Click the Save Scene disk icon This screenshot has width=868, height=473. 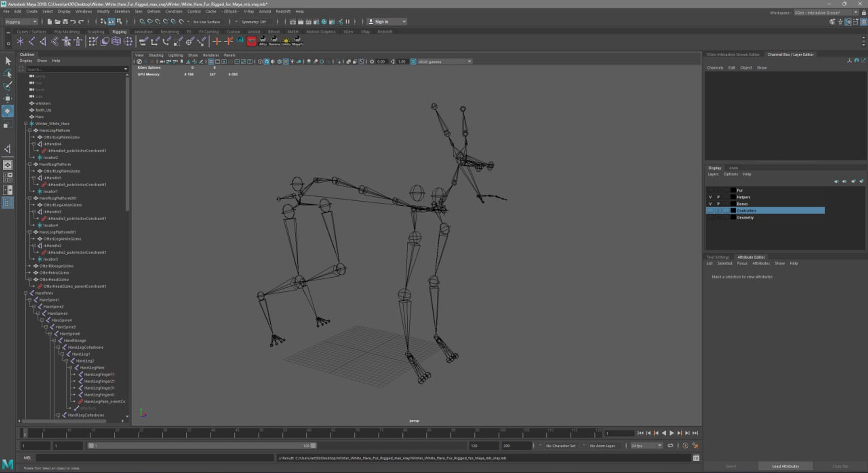[65, 22]
